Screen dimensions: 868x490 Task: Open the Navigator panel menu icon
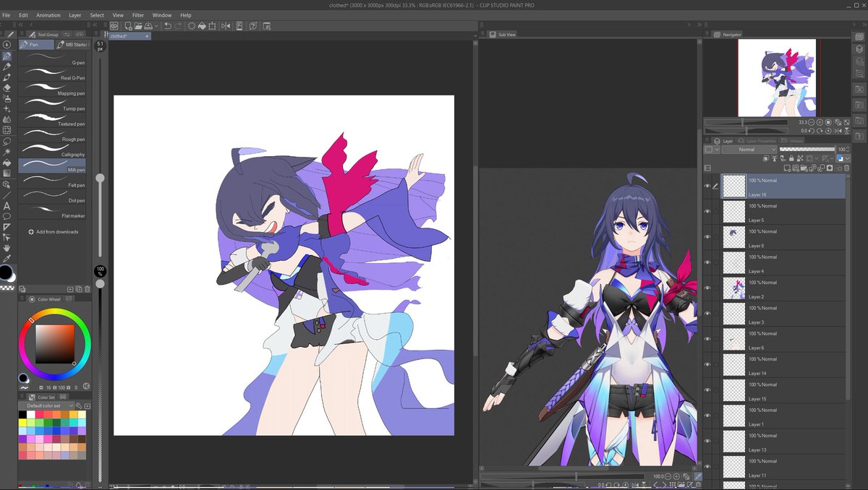coord(707,34)
